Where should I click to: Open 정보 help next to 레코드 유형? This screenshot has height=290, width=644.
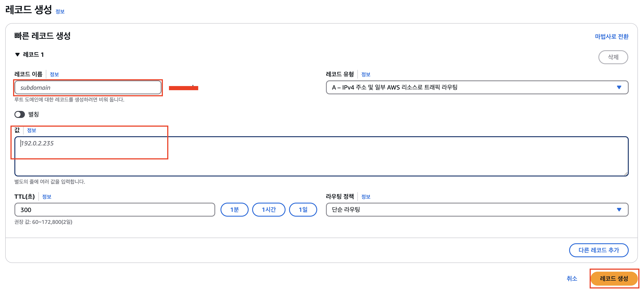point(366,74)
